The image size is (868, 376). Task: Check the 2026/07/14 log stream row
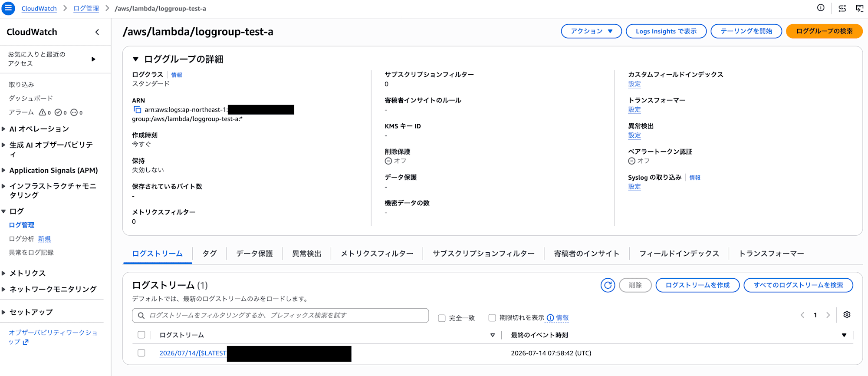[x=141, y=353]
